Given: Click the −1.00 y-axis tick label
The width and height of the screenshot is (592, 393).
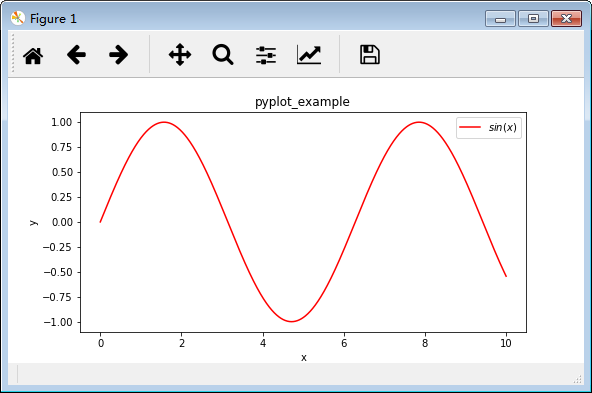Looking at the screenshot, I should (x=57, y=322).
